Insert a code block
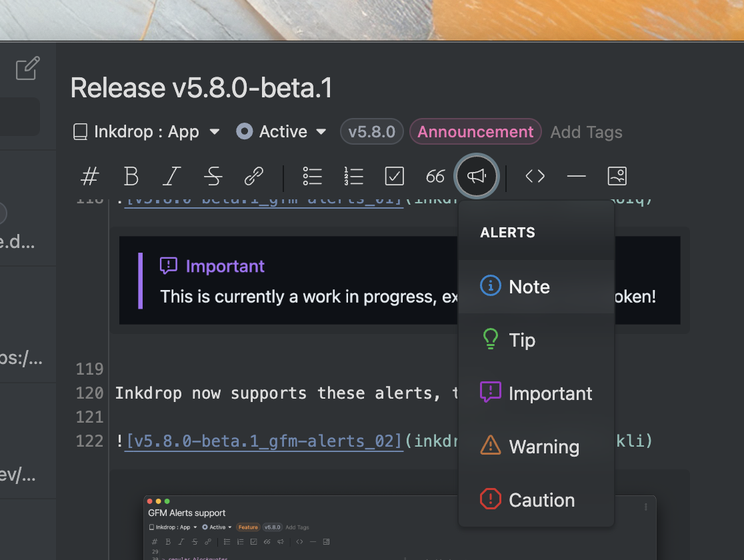This screenshot has height=560, width=744. pyautogui.click(x=535, y=176)
